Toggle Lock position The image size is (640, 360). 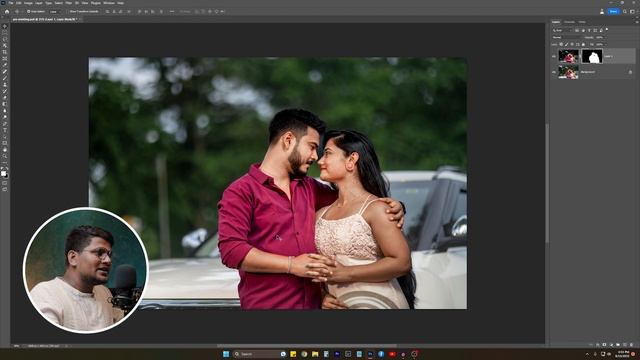[572, 44]
